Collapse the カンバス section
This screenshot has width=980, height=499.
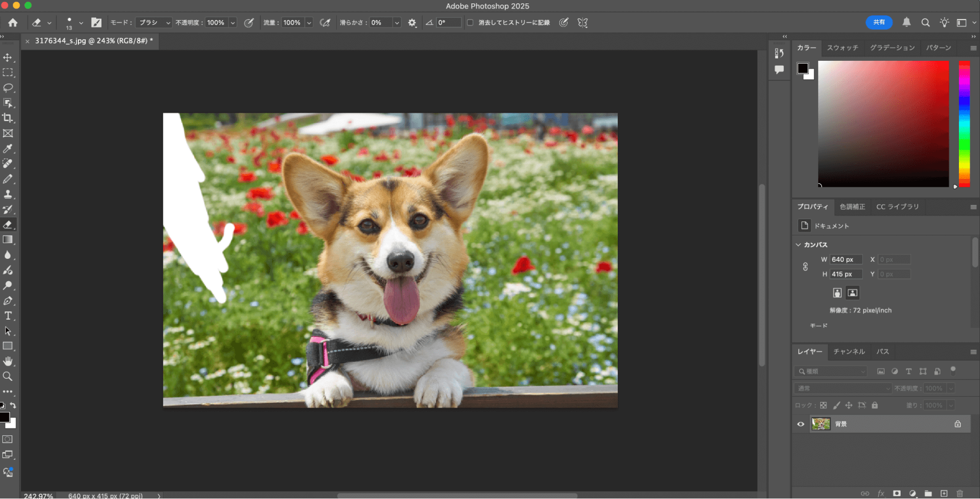point(798,245)
